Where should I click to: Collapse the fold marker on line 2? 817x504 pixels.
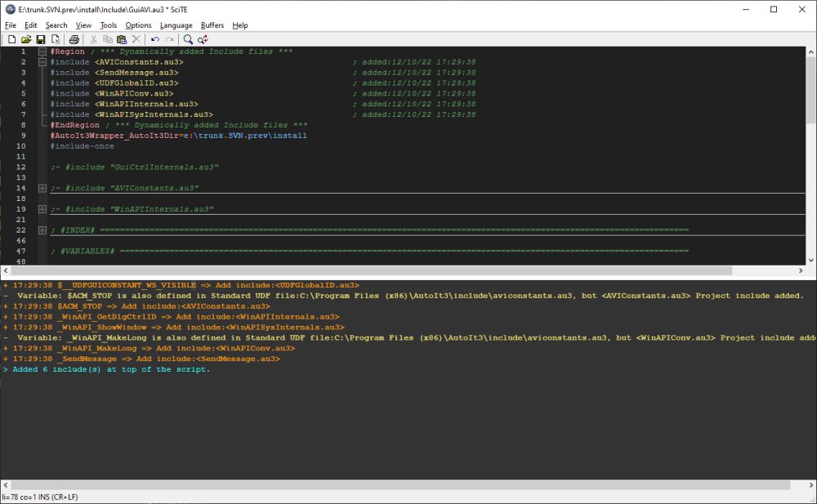pyautogui.click(x=42, y=62)
